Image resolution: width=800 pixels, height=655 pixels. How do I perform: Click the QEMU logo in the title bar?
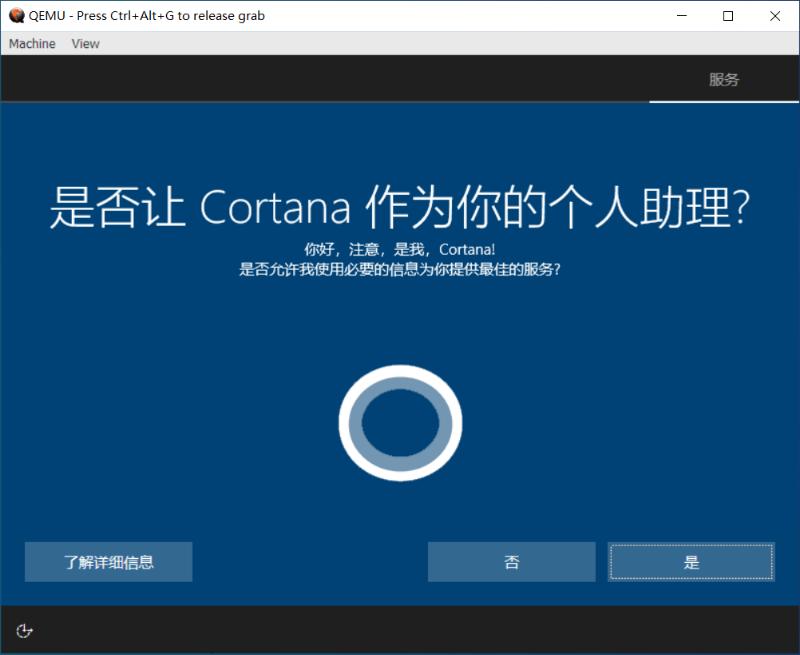[x=14, y=15]
